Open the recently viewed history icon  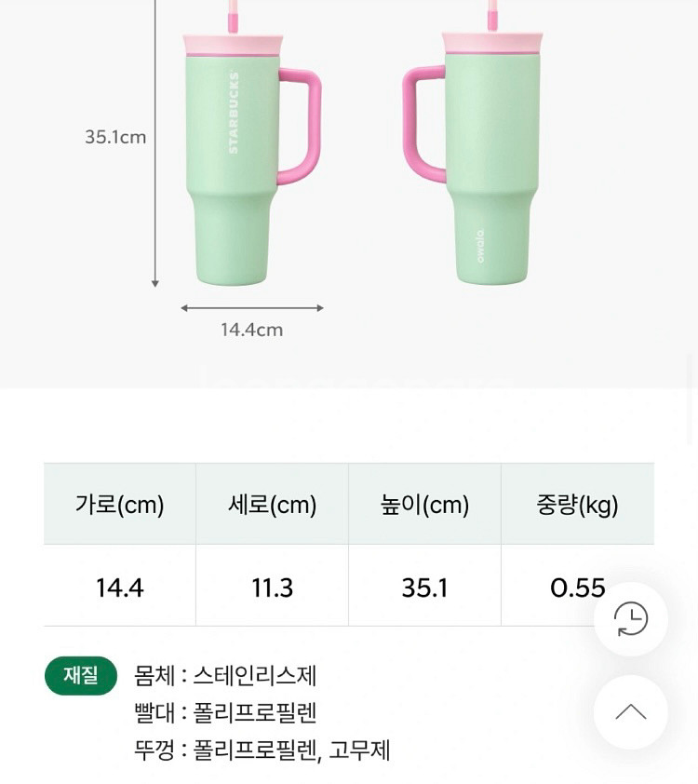[x=631, y=619]
